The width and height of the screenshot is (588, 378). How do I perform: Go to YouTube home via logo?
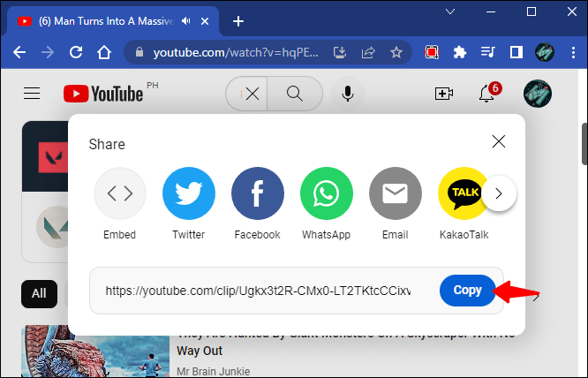point(103,94)
